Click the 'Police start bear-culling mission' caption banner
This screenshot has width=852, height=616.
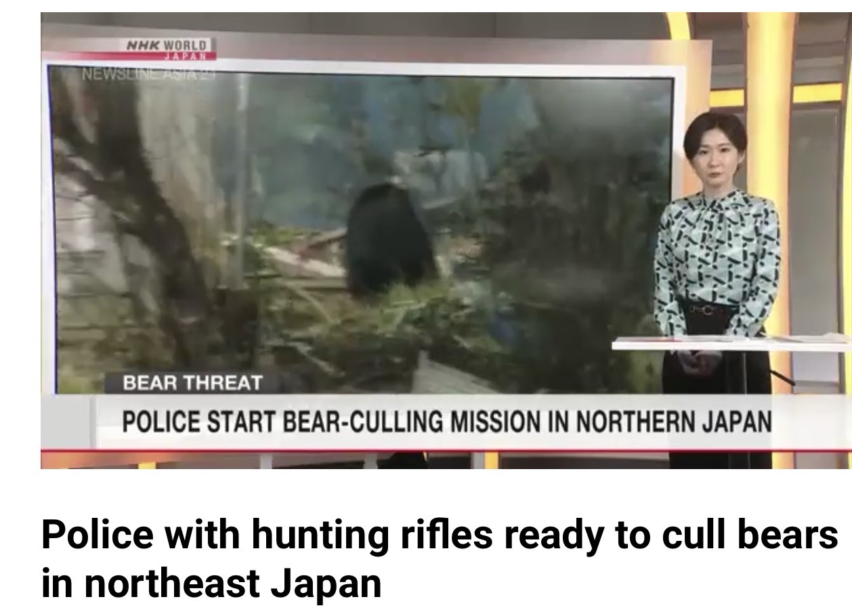tap(447, 422)
